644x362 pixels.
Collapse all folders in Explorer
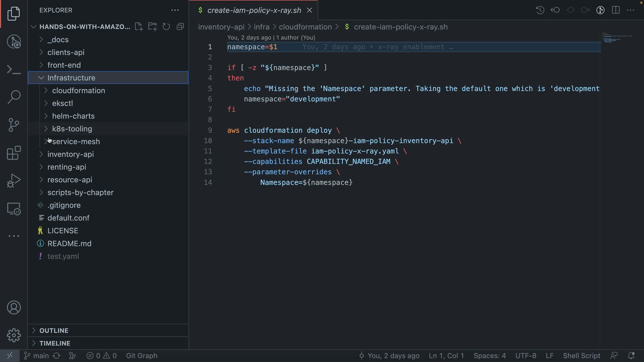180,27
